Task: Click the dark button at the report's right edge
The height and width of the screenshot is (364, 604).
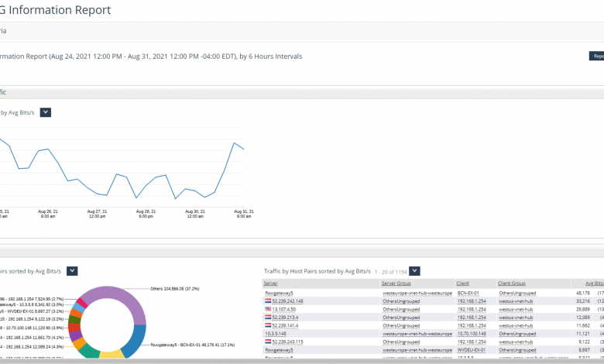Action: tap(596, 56)
